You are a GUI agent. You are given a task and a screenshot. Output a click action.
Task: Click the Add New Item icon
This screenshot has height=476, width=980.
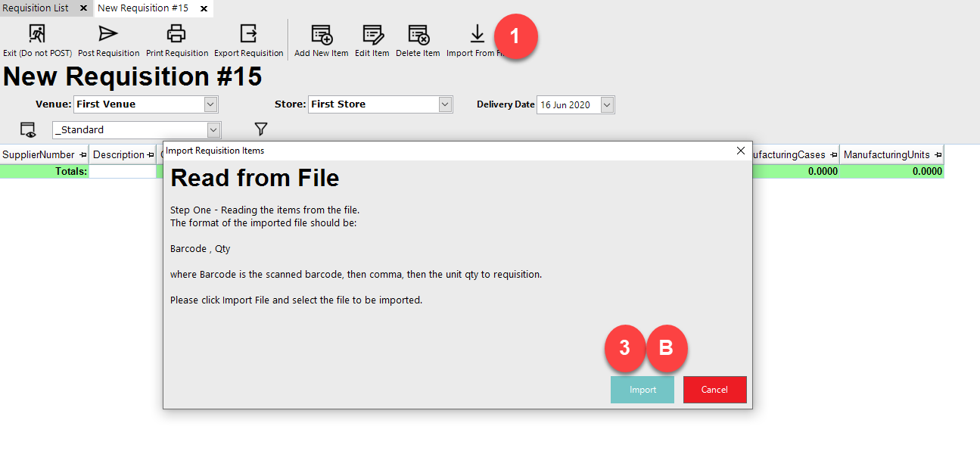click(x=322, y=34)
